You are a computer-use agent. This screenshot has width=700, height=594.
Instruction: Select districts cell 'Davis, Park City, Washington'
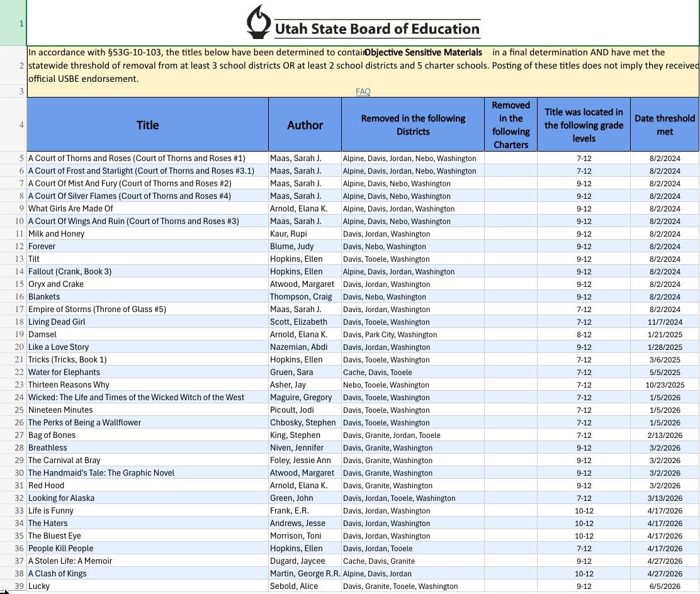[413, 334]
